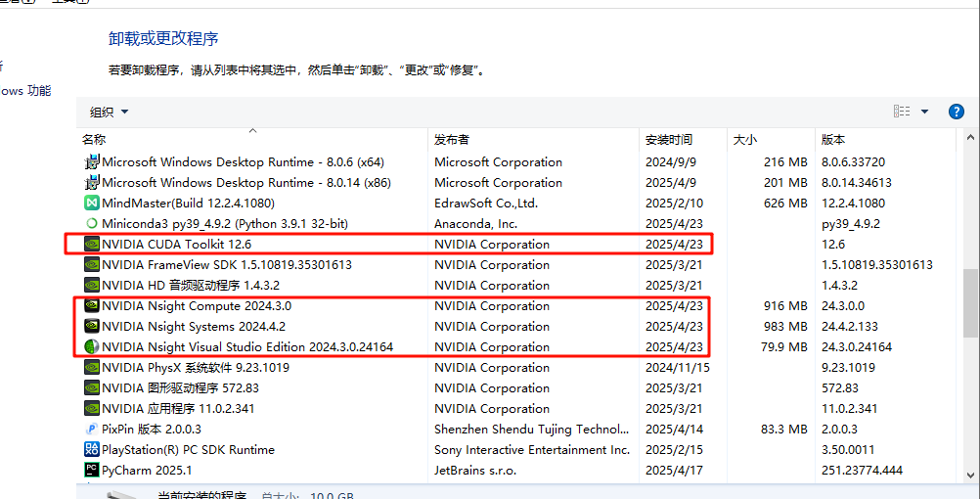Click the Miniconda3 green circle icon
This screenshot has width=980, height=499.
tap(92, 224)
